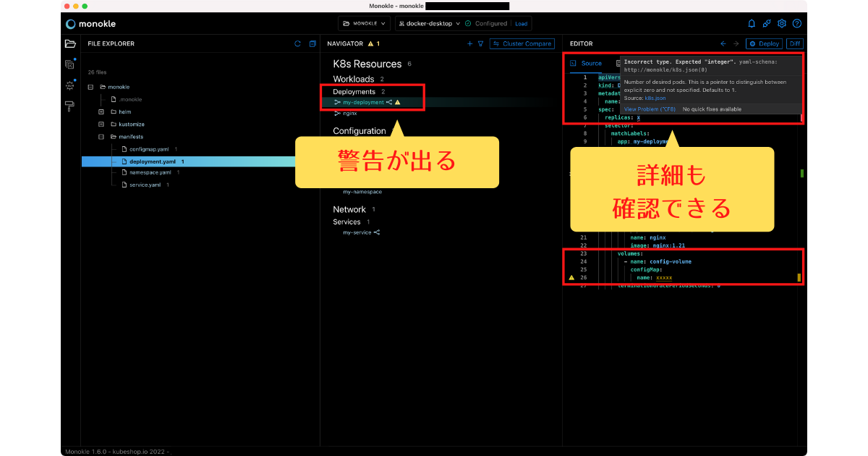Click the Services subsection heading
Viewport: 868px width, 456px height.
tap(346, 222)
